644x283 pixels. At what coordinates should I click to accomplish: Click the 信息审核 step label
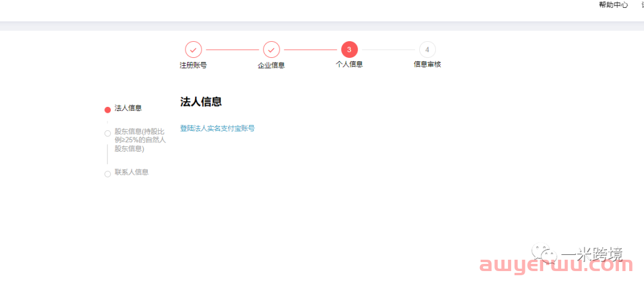(427, 64)
